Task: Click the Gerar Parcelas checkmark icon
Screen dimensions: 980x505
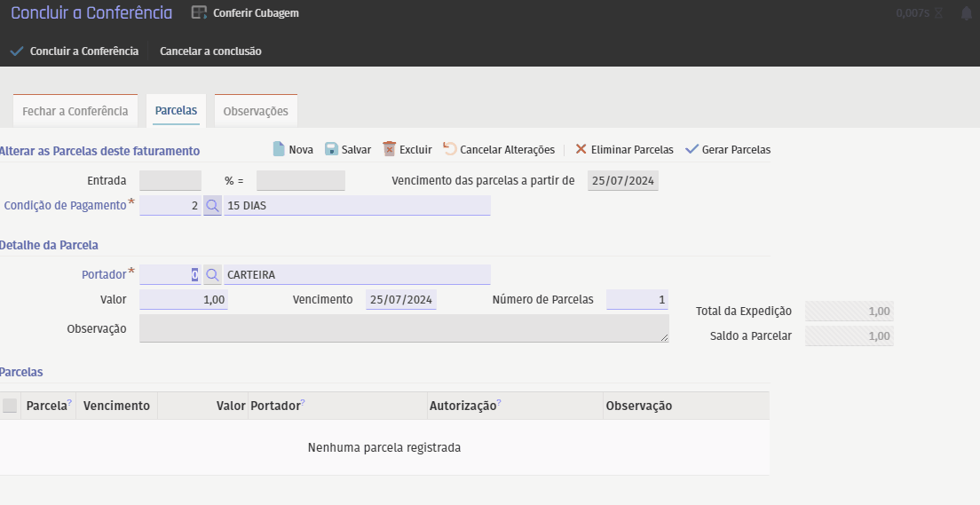Action: point(692,149)
